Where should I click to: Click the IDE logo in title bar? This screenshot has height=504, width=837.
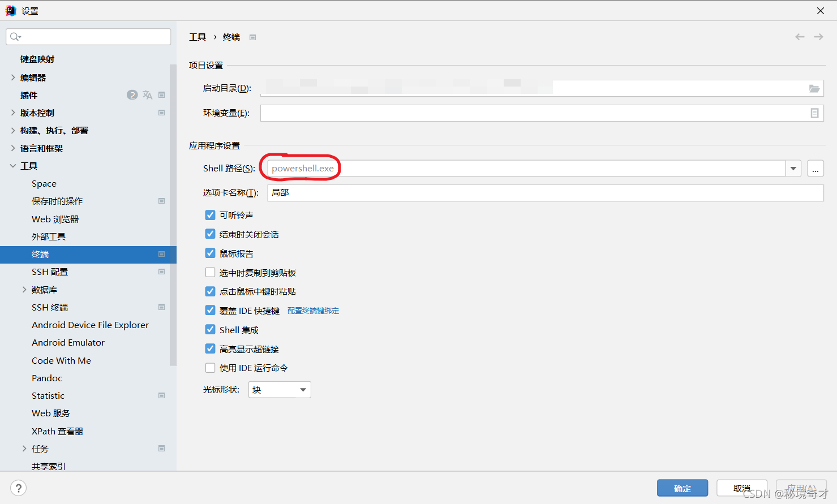coord(11,11)
